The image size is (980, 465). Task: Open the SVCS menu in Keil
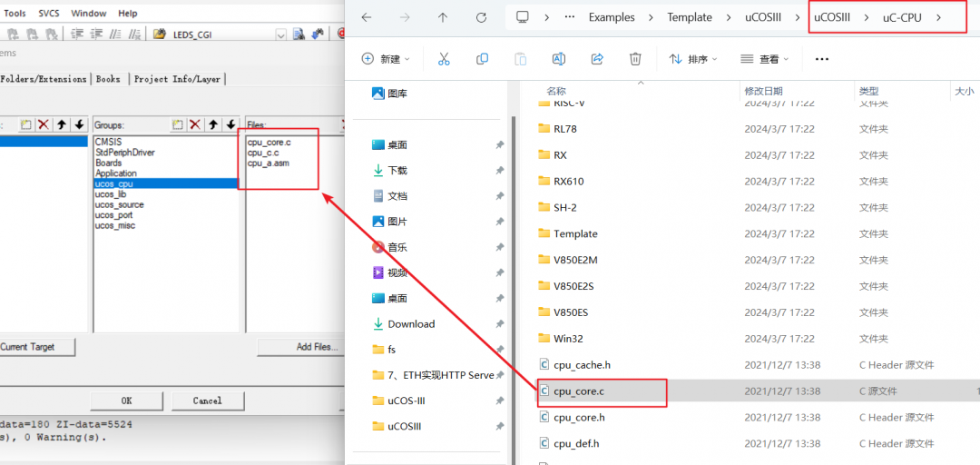(49, 13)
